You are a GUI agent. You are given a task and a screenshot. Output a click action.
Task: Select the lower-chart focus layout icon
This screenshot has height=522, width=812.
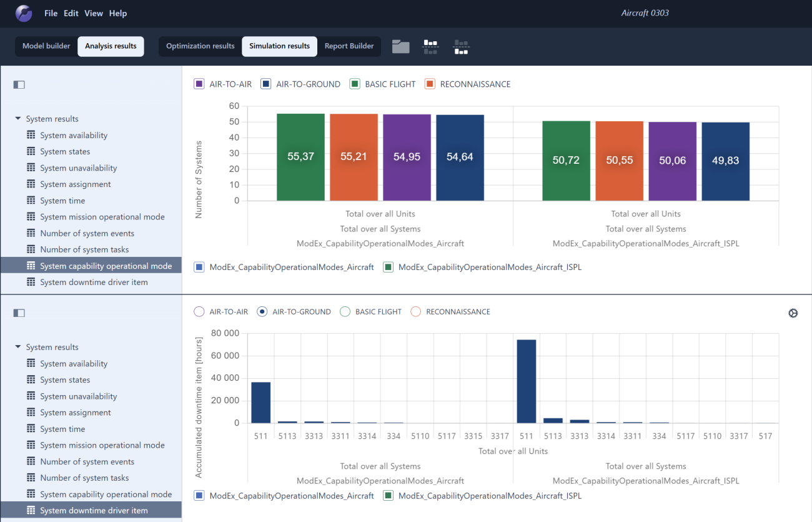coord(461,46)
